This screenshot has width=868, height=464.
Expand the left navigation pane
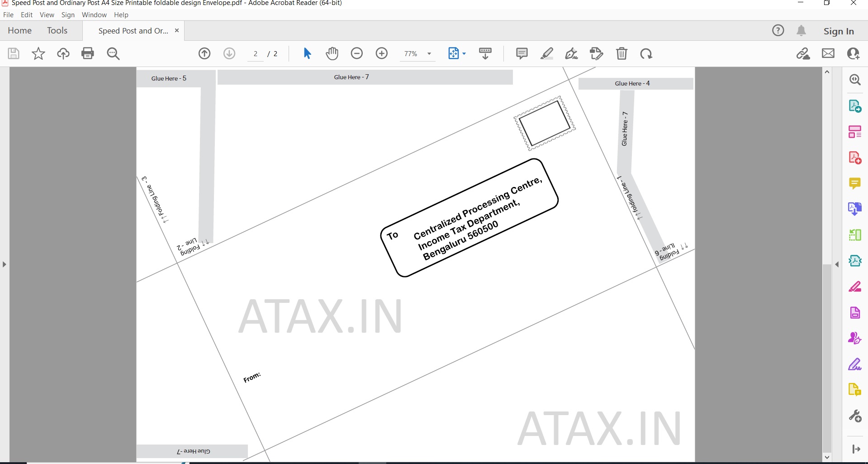(x=4, y=264)
